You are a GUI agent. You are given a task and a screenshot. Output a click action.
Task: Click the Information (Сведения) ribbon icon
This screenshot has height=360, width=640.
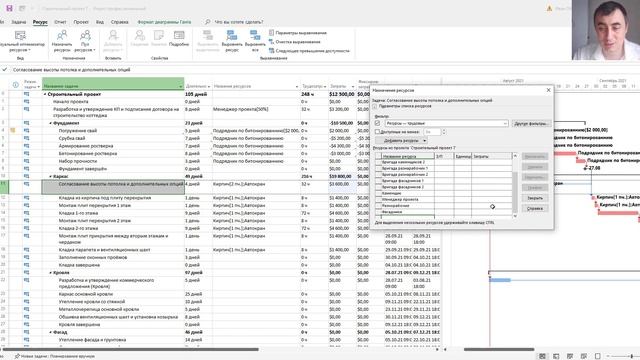(x=140, y=36)
